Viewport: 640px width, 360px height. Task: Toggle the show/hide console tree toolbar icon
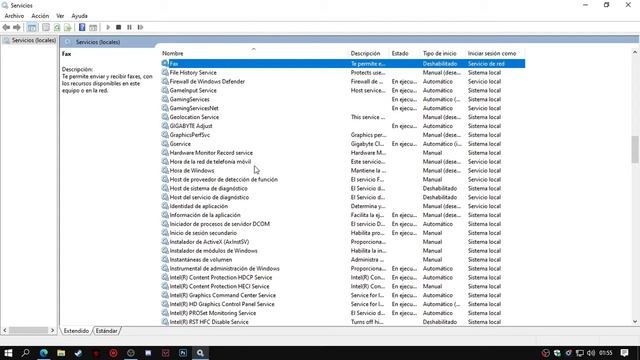(32, 27)
